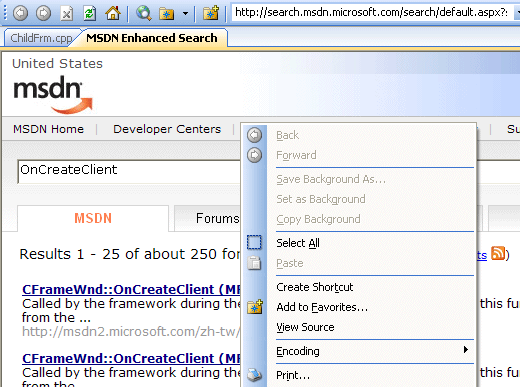The image size is (520, 387).
Task: Click the msdn2.microsoft.com/zh-tw URL text
Action: [131, 332]
